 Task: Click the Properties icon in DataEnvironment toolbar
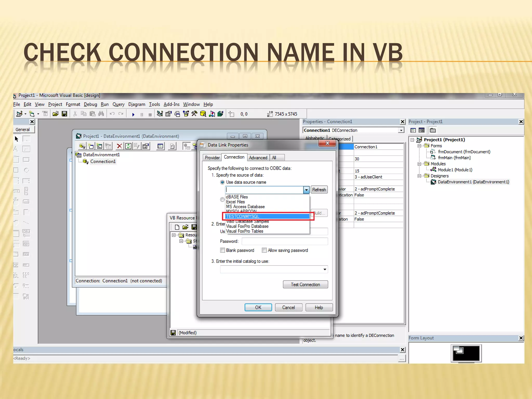tap(146, 146)
